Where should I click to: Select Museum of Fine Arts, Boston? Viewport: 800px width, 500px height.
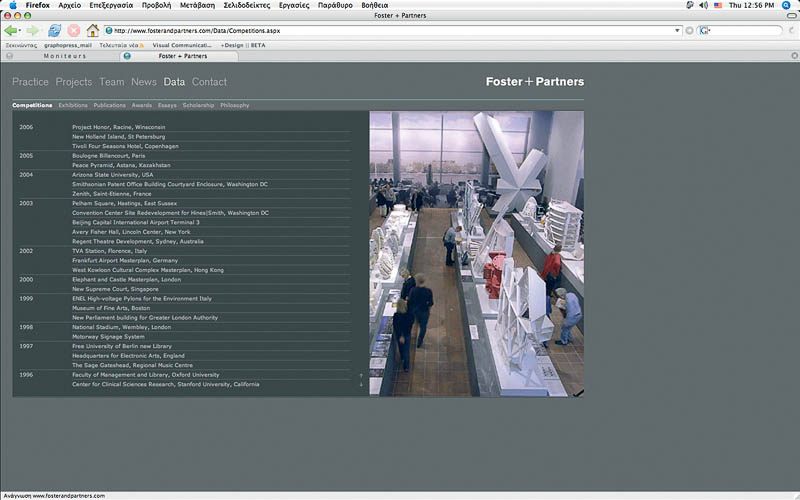111,308
